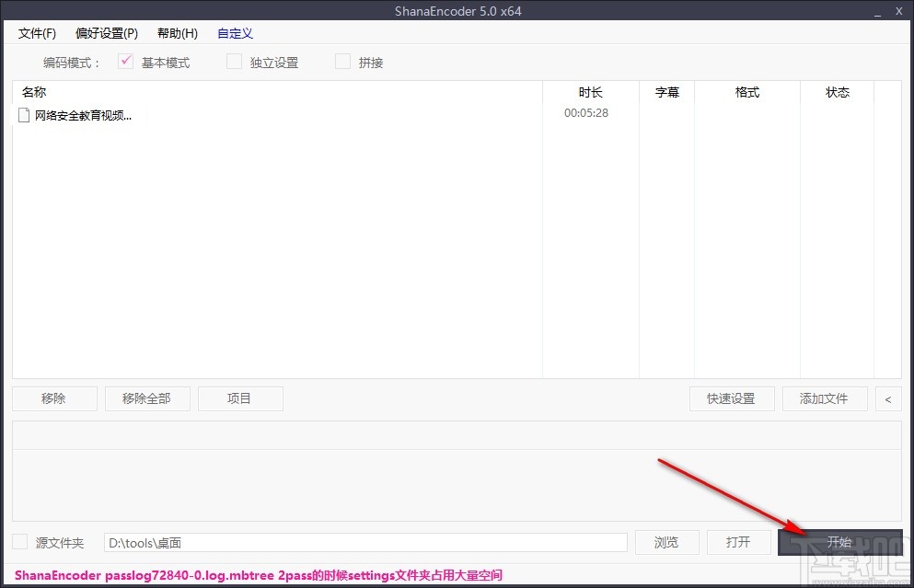
Task: Click the output folder path field
Action: [x=365, y=543]
